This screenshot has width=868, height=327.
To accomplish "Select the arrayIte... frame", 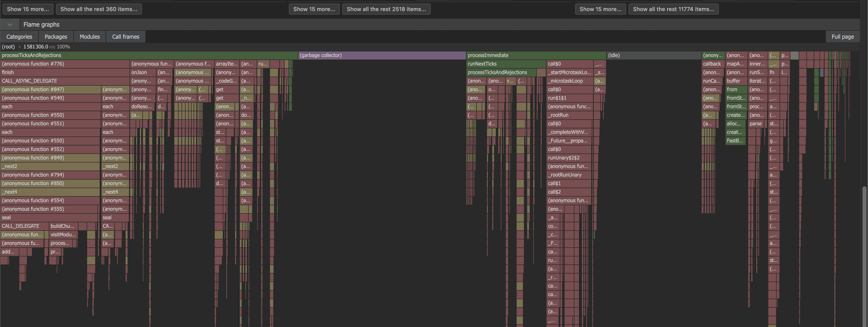I will [227, 64].
